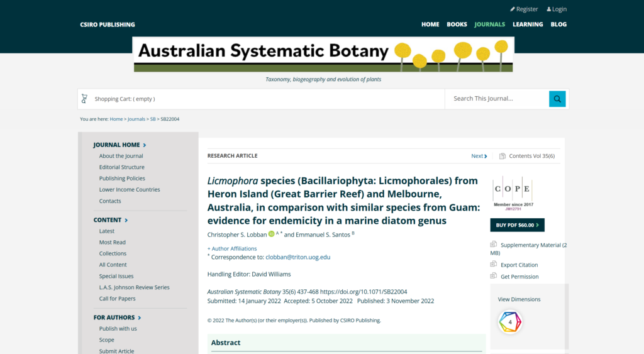644x354 pixels.
Task: Open Submit Article sidebar link
Action: 116,351
